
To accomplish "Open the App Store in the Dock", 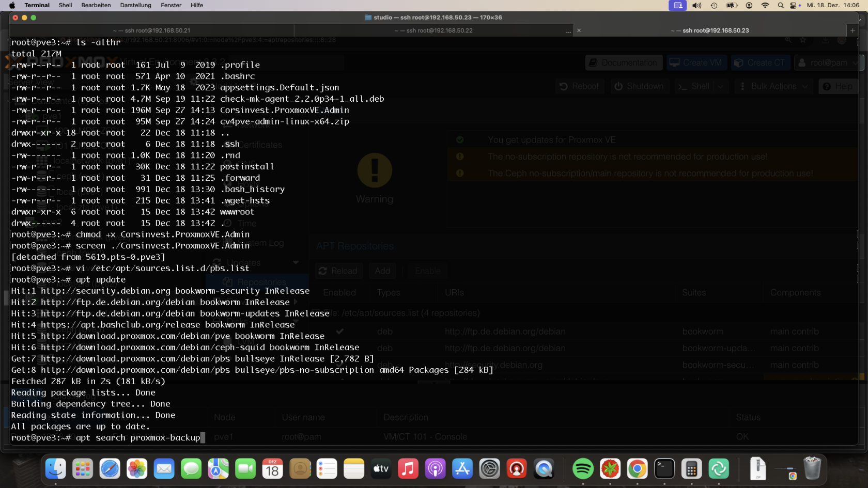I will [x=462, y=469].
